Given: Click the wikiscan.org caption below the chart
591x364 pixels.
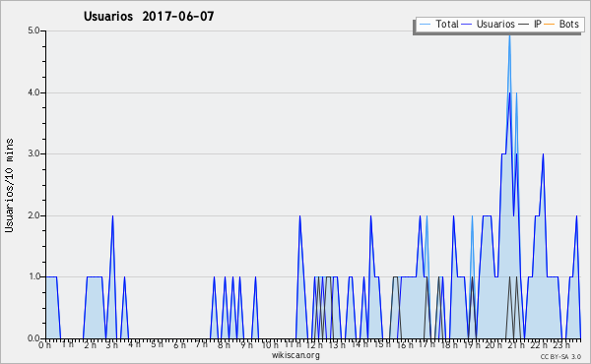Looking at the screenshot, I should pos(295,355).
